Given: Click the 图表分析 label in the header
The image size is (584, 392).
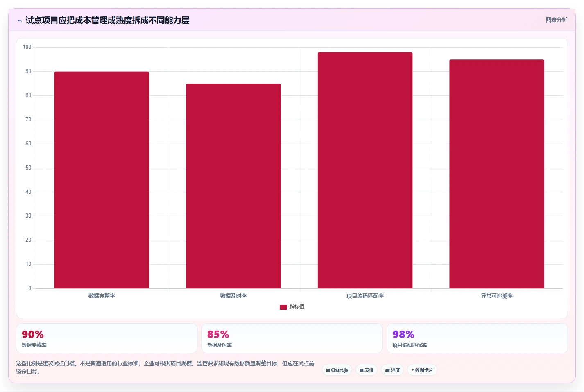Looking at the screenshot, I should click(x=556, y=20).
